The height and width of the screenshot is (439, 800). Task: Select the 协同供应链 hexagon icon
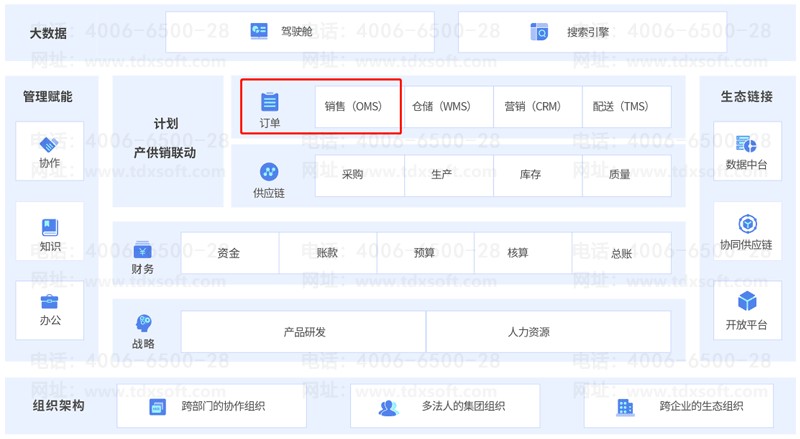(x=746, y=224)
